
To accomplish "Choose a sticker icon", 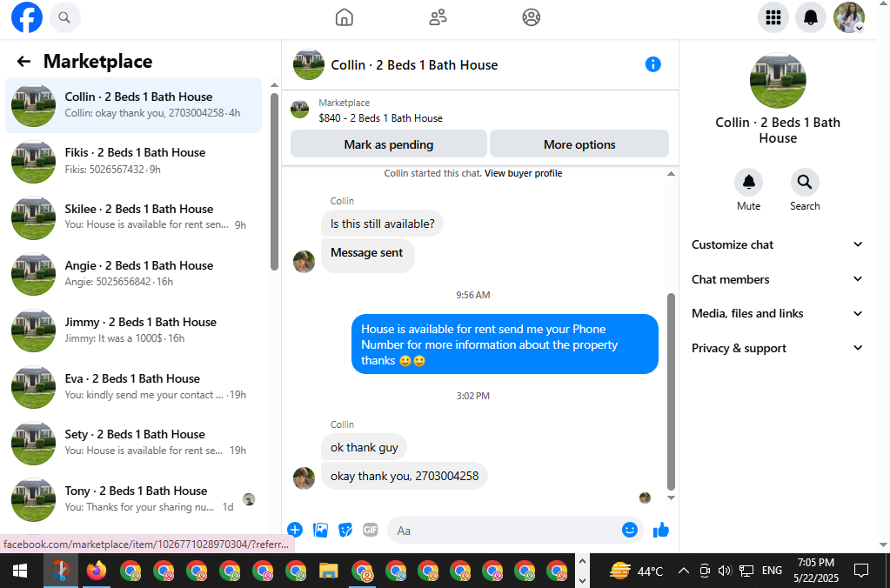I will click(x=345, y=530).
